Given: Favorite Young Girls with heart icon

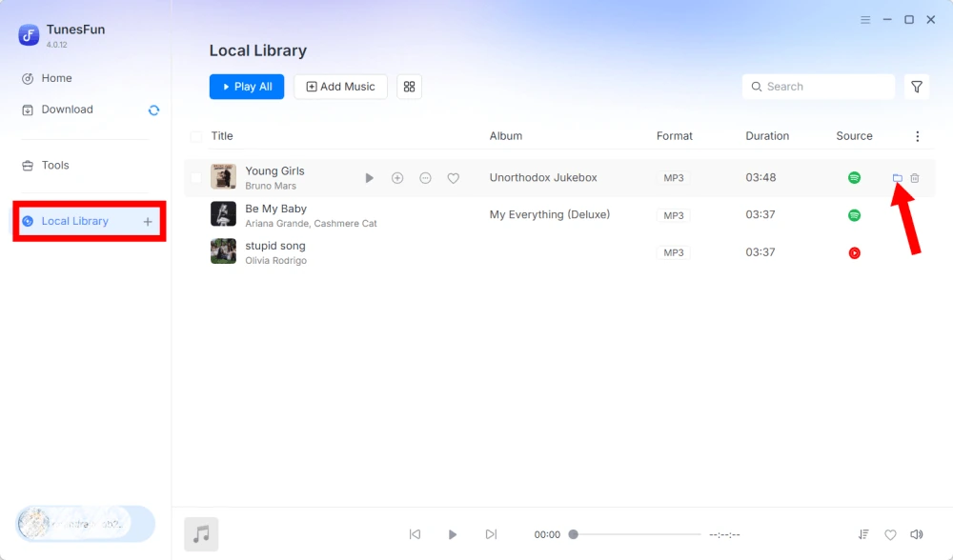Looking at the screenshot, I should (x=454, y=178).
